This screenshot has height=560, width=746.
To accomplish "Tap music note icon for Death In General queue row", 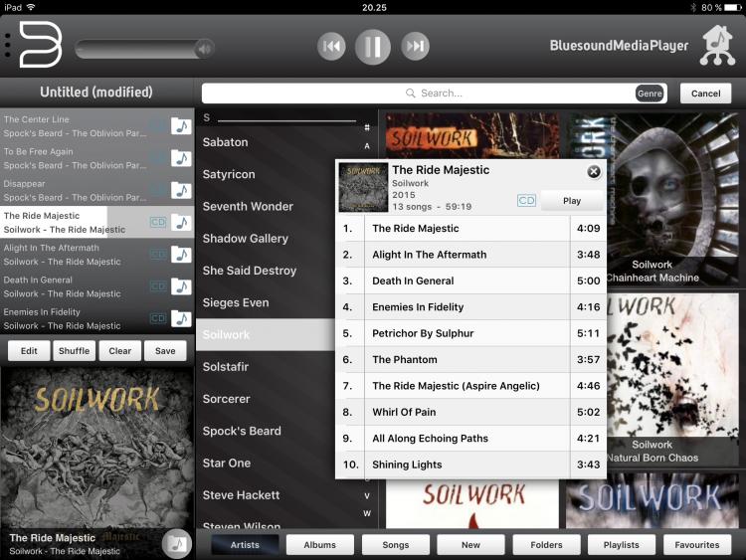I will point(181,286).
